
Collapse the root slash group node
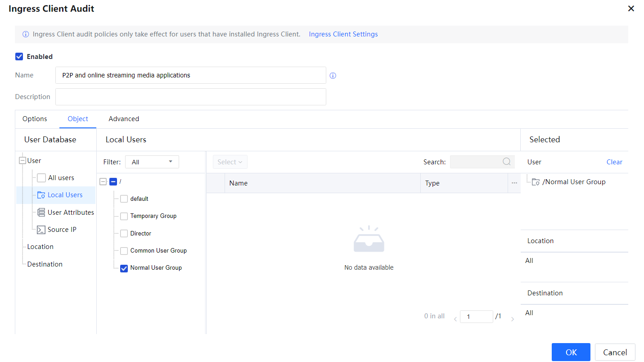[x=103, y=181]
